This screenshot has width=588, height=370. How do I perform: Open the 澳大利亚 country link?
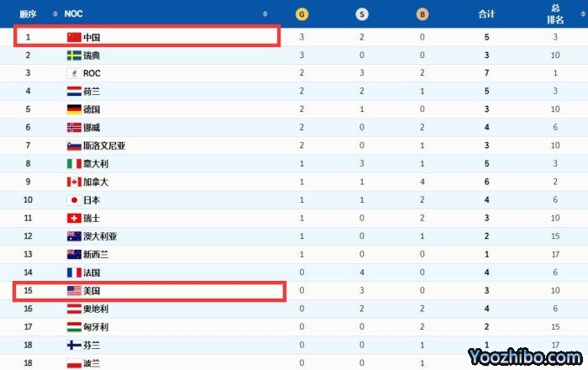point(100,236)
